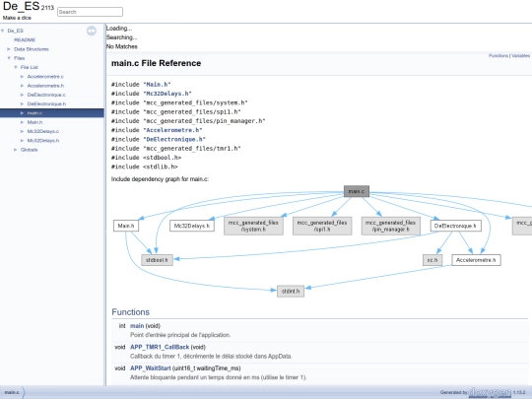532x399 pixels.
Task: Click 'main.c File Reference' page title
Action: click(x=156, y=63)
